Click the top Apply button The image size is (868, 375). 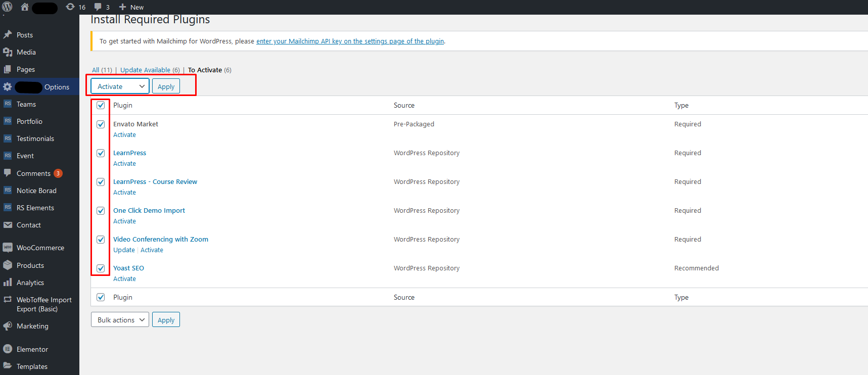166,86
